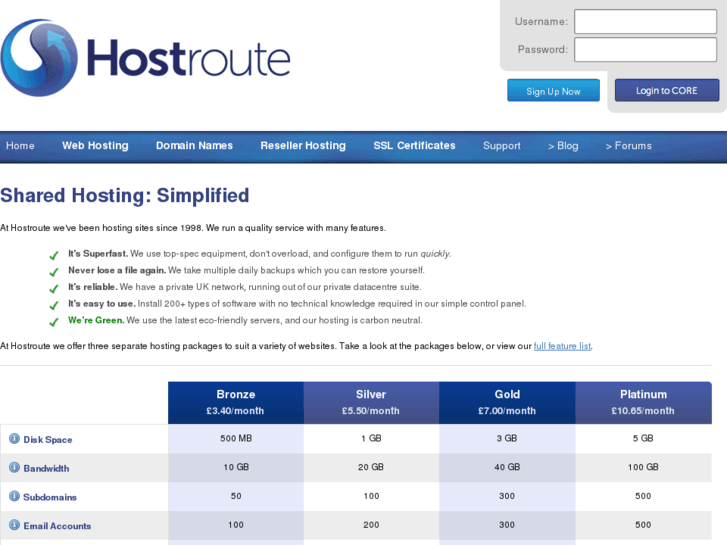This screenshot has height=545, width=727.
Task: Click the Hostroute wordmark text
Action: pyautogui.click(x=188, y=59)
